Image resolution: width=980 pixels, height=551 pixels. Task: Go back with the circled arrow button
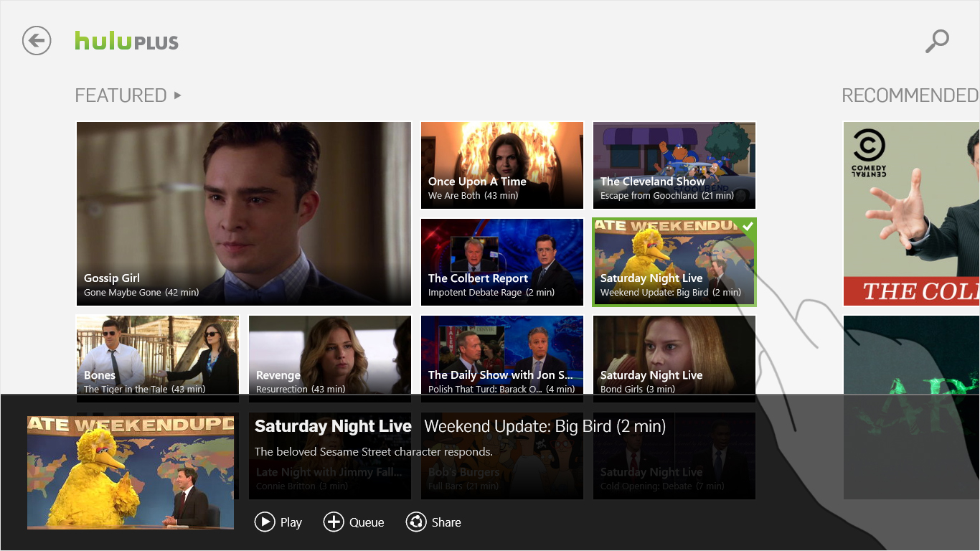coord(37,40)
